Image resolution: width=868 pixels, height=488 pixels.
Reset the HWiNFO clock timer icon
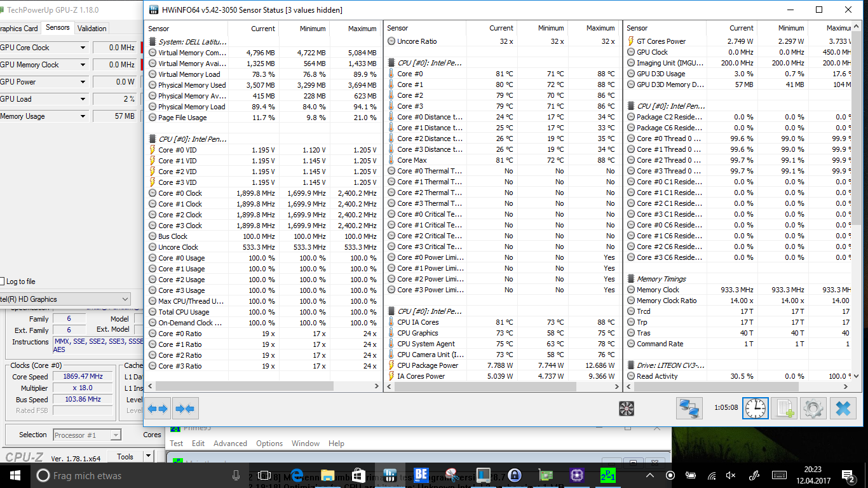coord(756,409)
